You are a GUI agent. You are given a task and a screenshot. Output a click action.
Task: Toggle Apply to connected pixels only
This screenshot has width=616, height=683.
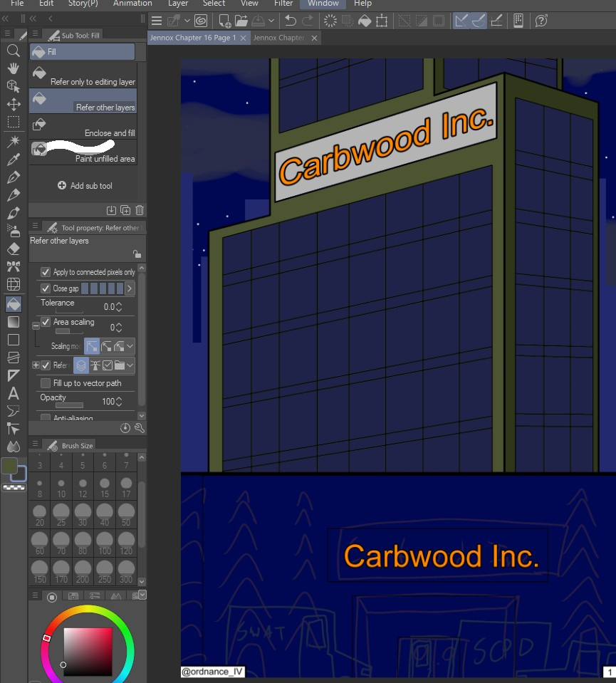point(46,272)
